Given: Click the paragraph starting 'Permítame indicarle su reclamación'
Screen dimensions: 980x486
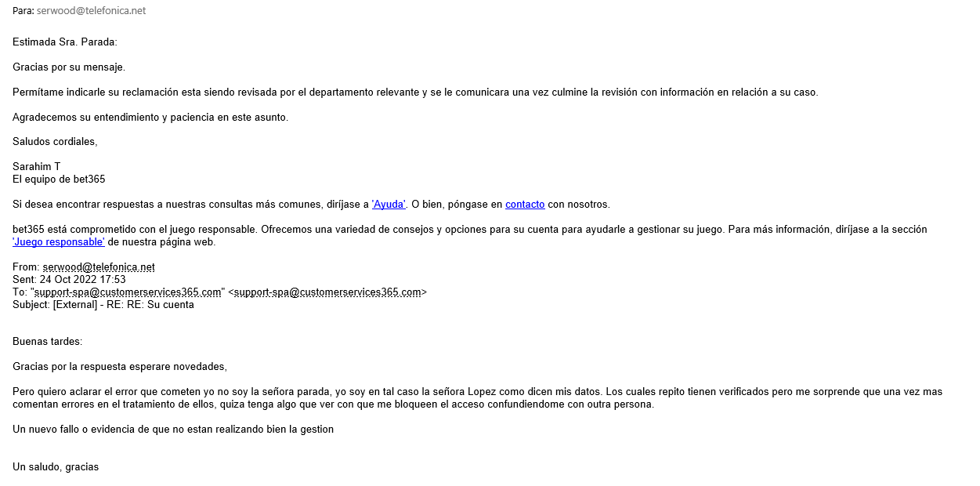Looking at the screenshot, I should [415, 92].
